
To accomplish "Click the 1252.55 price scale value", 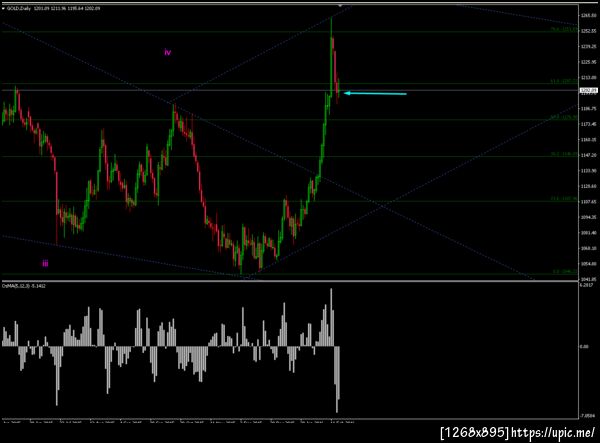I will (x=589, y=31).
